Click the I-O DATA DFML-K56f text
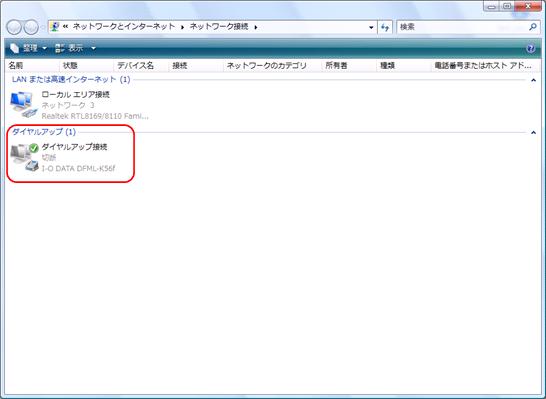The width and height of the screenshot is (546, 399). coord(78,168)
